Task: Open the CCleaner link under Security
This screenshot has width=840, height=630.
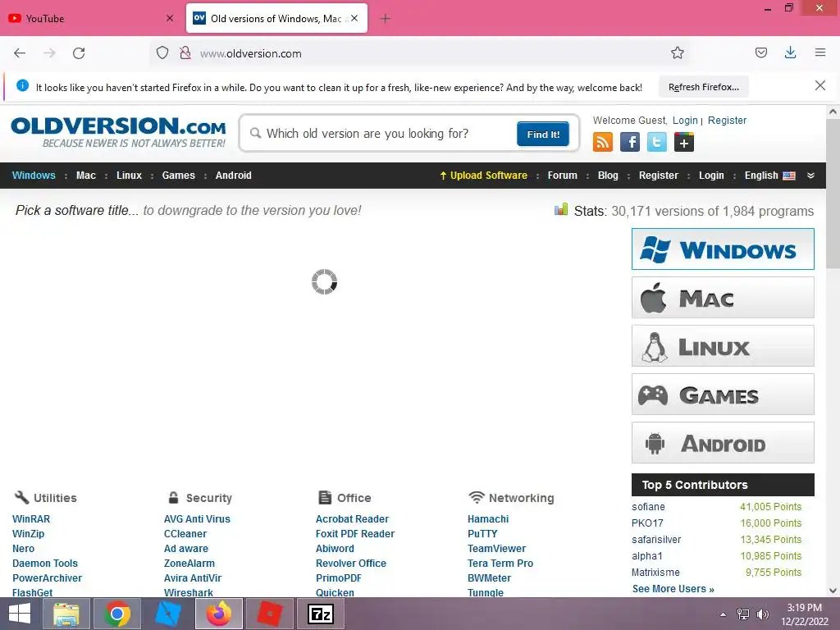Action: pyautogui.click(x=185, y=533)
